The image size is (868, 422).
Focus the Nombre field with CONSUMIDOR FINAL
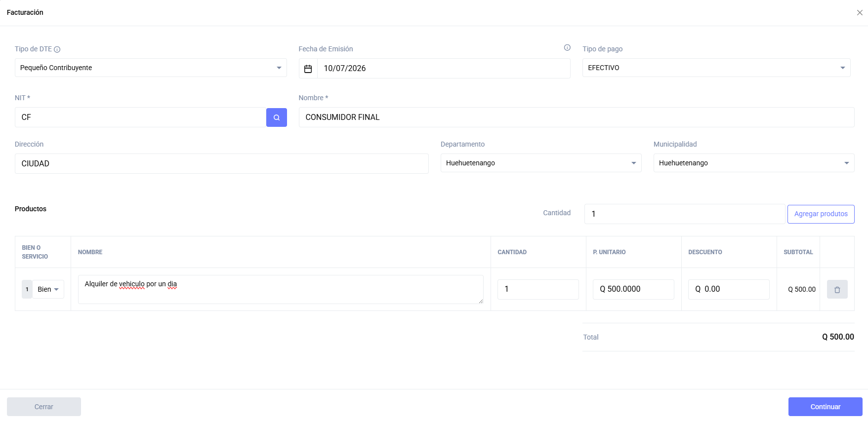[577, 117]
